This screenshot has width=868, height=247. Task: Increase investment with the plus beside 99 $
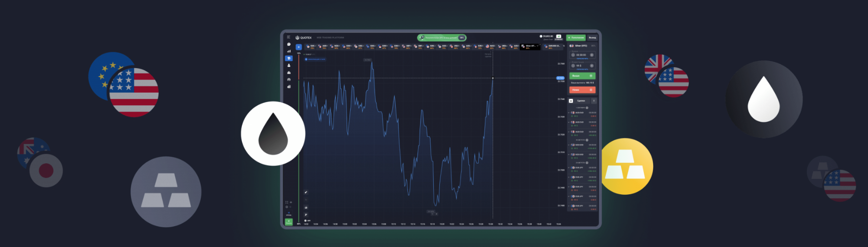click(592, 66)
